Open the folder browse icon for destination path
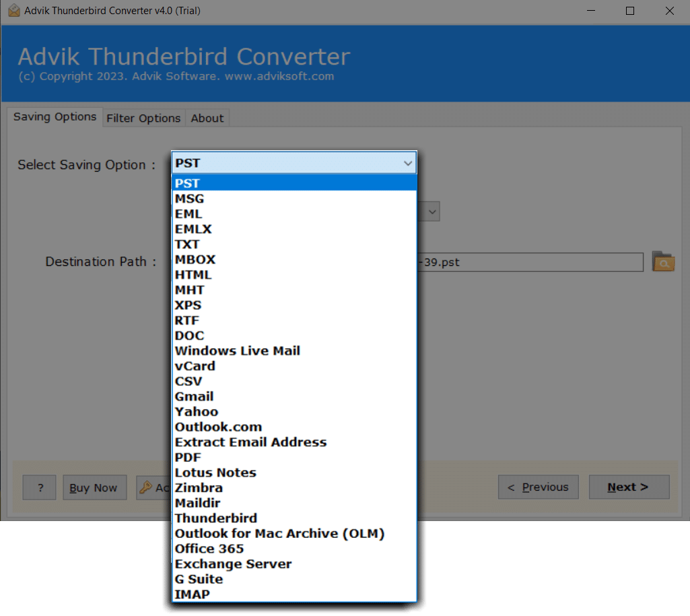Viewport: 690px width, 616px height. coord(663,262)
